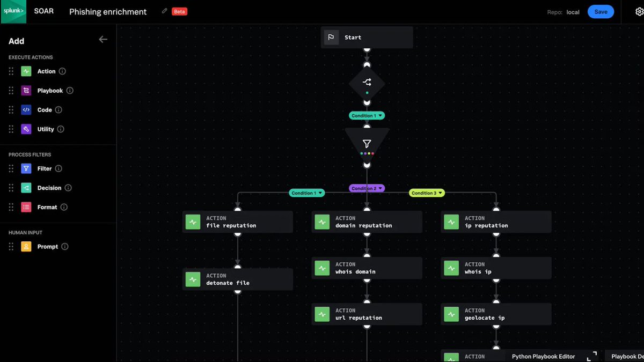Click the SOAR product label
The height and width of the screenshot is (362, 644).
pyautogui.click(x=44, y=11)
